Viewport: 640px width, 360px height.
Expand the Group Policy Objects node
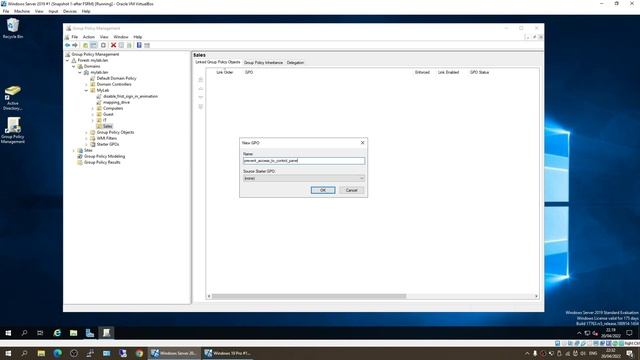click(x=87, y=132)
